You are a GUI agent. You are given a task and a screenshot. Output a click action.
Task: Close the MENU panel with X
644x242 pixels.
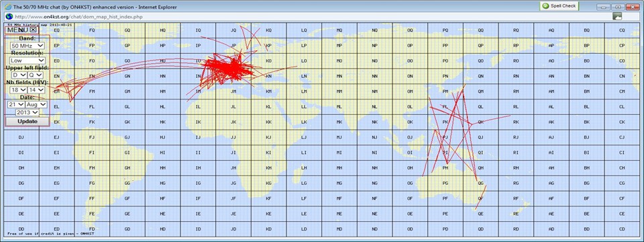point(34,30)
